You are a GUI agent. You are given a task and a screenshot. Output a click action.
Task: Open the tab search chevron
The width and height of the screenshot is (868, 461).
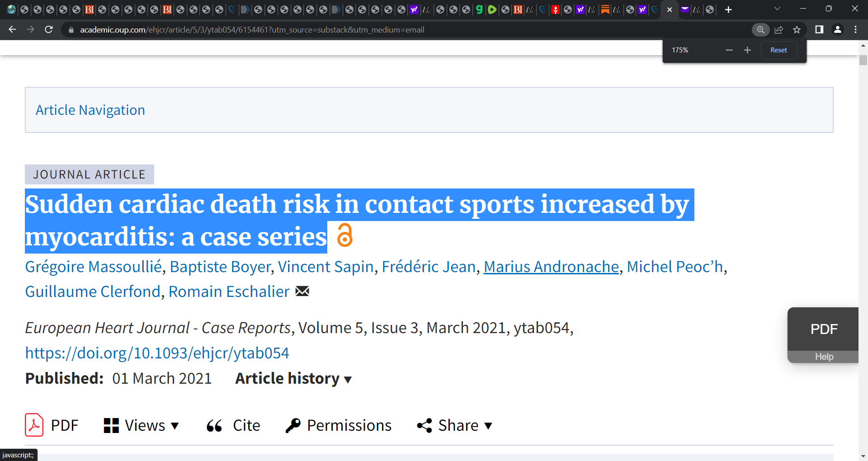(777, 9)
